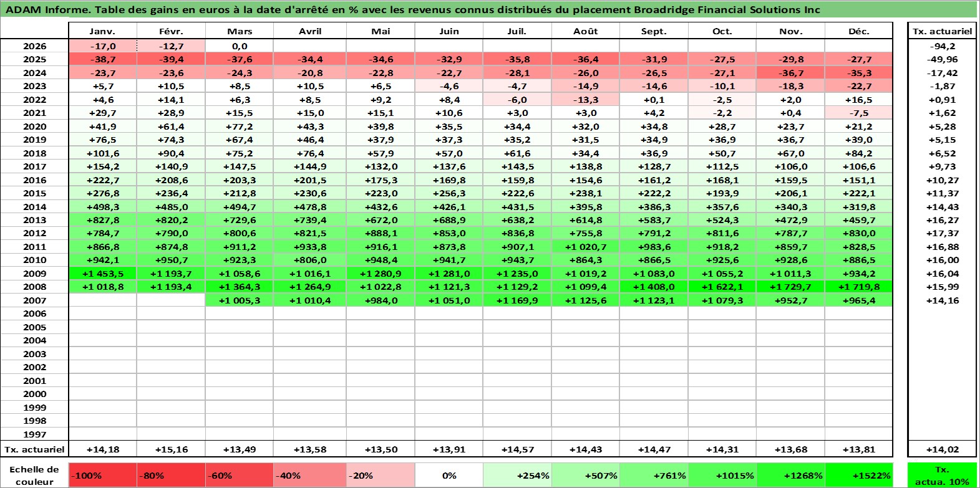Viewport: 980px width, 488px height.
Task: Click the +761% green scale swatch
Action: (654, 476)
